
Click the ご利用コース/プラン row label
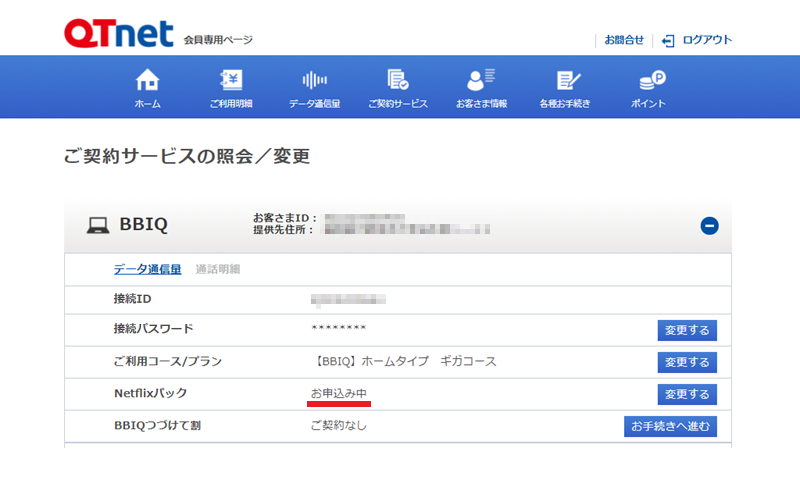pos(167,361)
